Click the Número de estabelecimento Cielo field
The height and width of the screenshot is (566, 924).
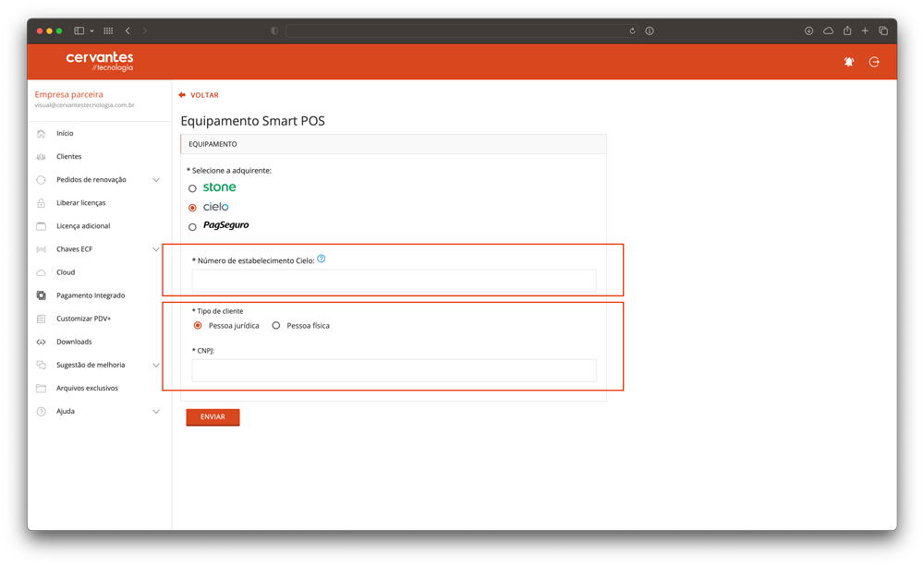tap(394, 281)
